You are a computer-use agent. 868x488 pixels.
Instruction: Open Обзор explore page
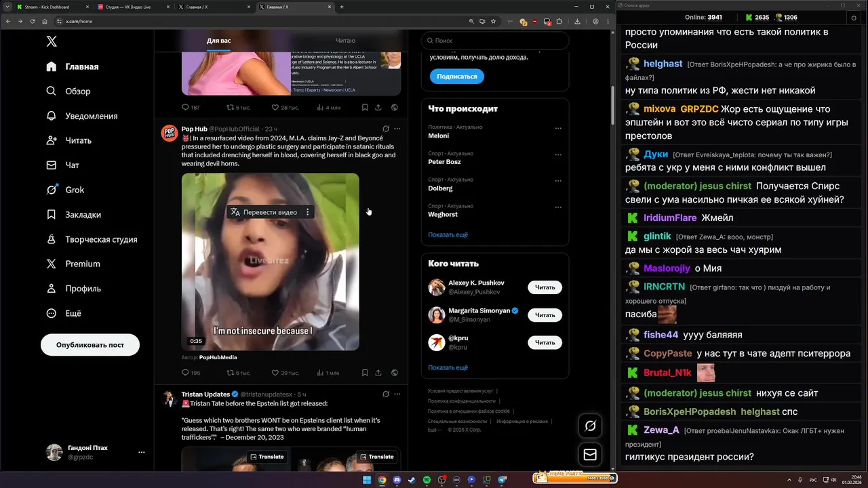pos(68,91)
